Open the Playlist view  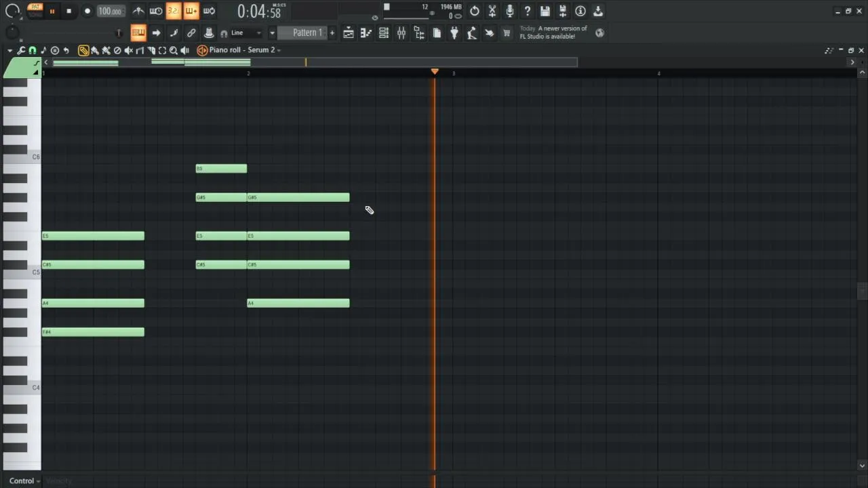tap(348, 33)
